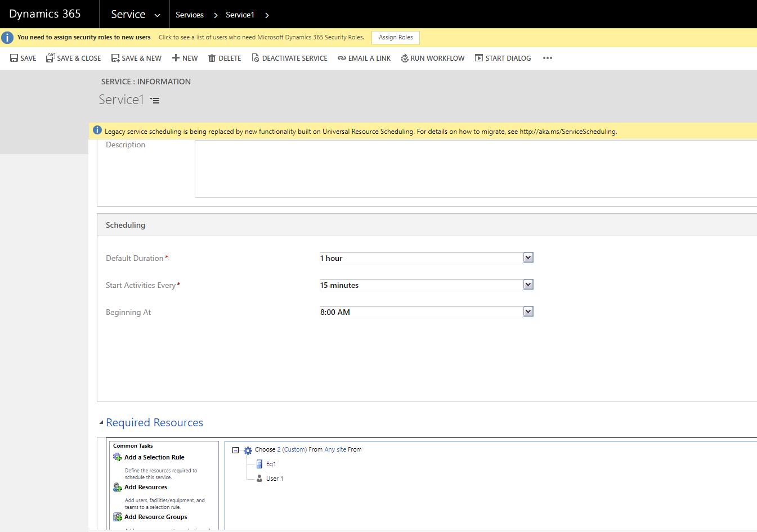Click the Add Resource Groups icon
The height and width of the screenshot is (532, 757).
point(118,517)
